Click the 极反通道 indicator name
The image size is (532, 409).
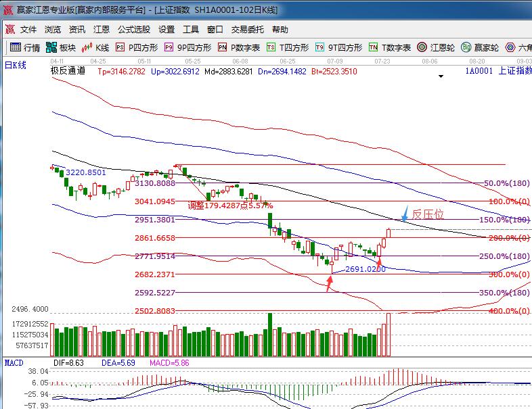(x=68, y=71)
